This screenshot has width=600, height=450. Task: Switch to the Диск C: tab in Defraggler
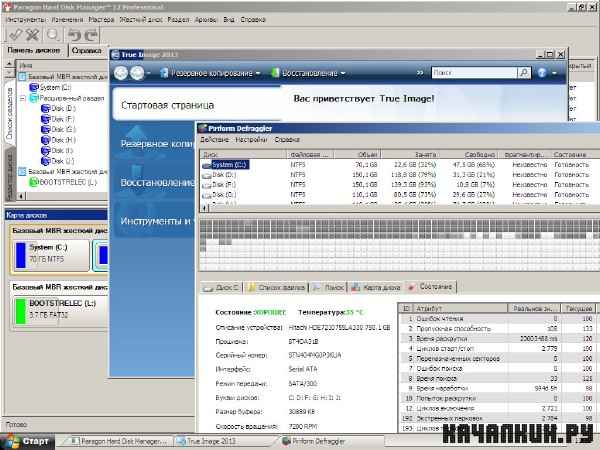222,287
